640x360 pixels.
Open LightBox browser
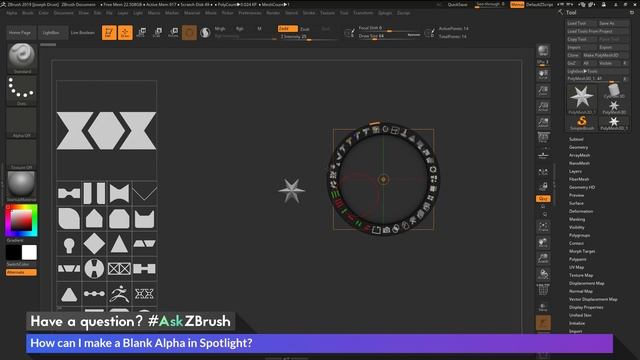[52, 33]
